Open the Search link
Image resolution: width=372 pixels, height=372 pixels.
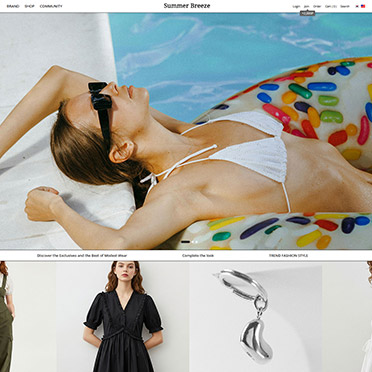pyautogui.click(x=345, y=6)
